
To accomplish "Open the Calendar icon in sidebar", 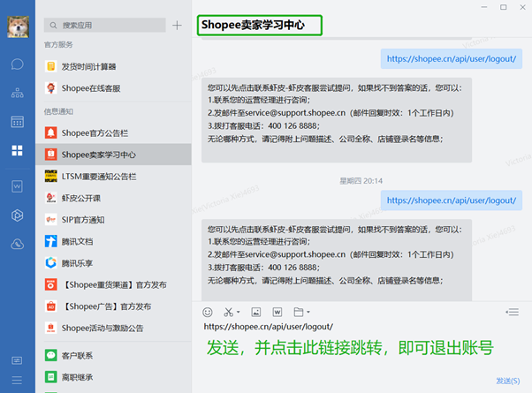I will [x=17, y=121].
